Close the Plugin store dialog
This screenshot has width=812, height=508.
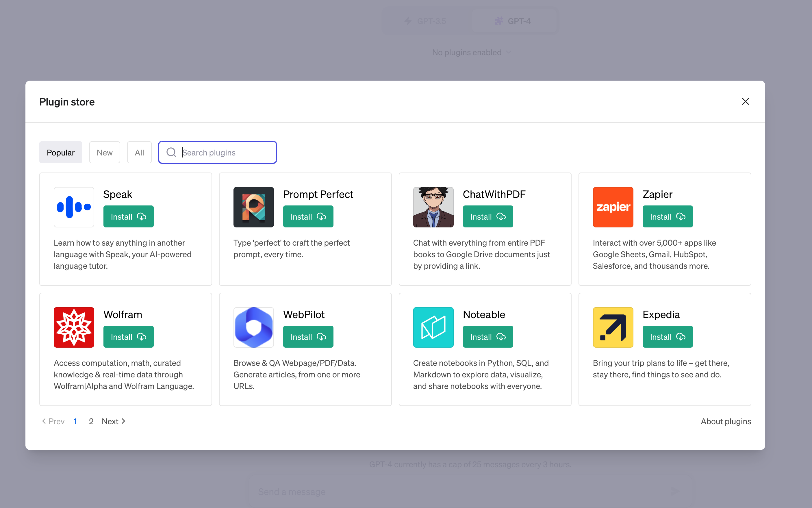[x=746, y=101]
